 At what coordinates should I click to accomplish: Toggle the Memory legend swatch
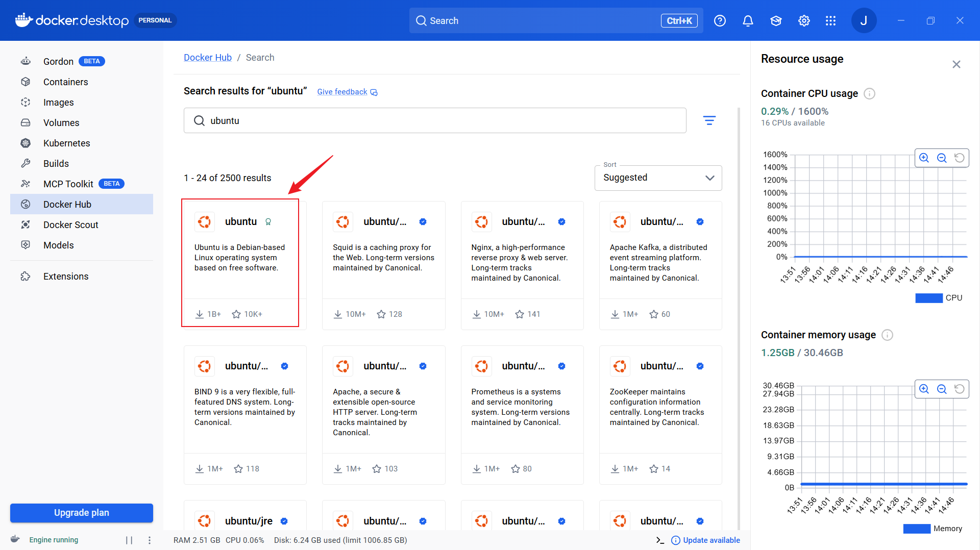pyautogui.click(x=917, y=529)
